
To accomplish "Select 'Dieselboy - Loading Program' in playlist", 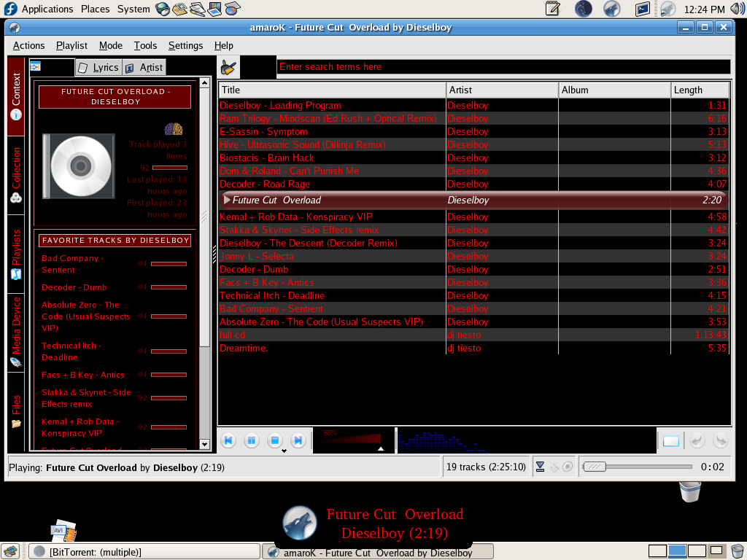I will 474,105.
